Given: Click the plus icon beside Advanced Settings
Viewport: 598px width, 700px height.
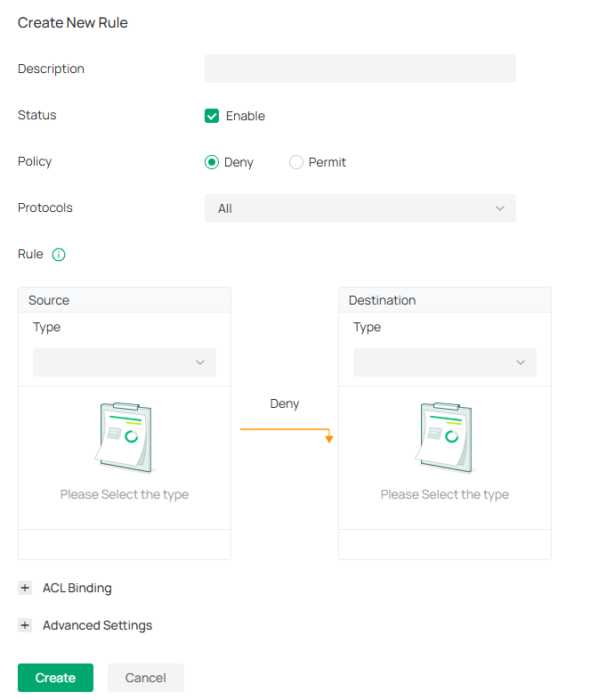Looking at the screenshot, I should click(25, 626).
